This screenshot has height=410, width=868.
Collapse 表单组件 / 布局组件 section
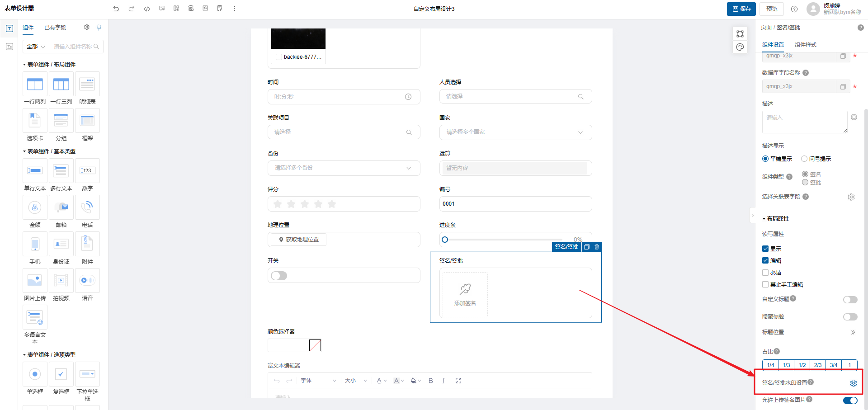click(49, 65)
